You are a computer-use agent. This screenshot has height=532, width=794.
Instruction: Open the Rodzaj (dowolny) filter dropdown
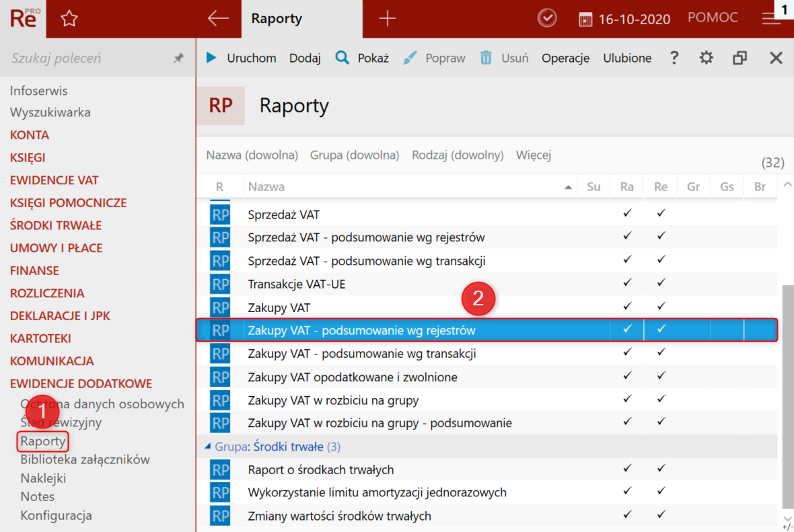(458, 155)
